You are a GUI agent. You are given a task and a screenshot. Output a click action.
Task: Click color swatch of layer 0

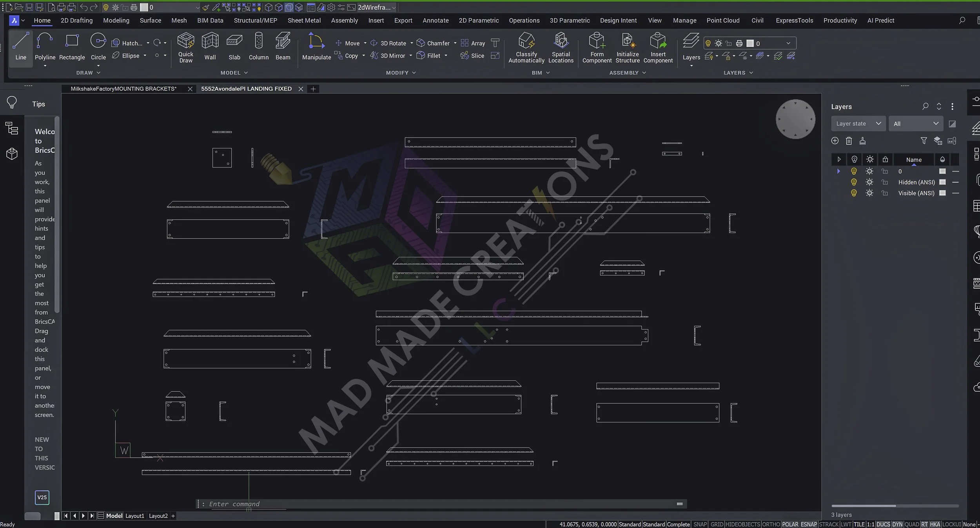coord(942,171)
